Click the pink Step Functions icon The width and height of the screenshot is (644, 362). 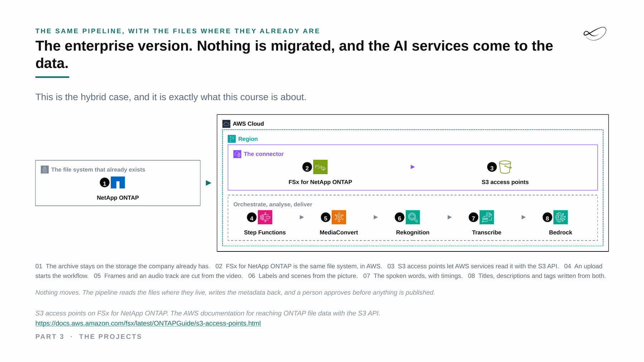265,217
